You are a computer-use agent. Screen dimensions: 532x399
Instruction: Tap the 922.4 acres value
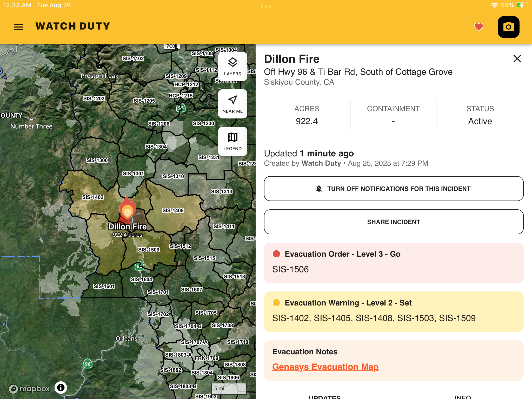pyautogui.click(x=307, y=121)
